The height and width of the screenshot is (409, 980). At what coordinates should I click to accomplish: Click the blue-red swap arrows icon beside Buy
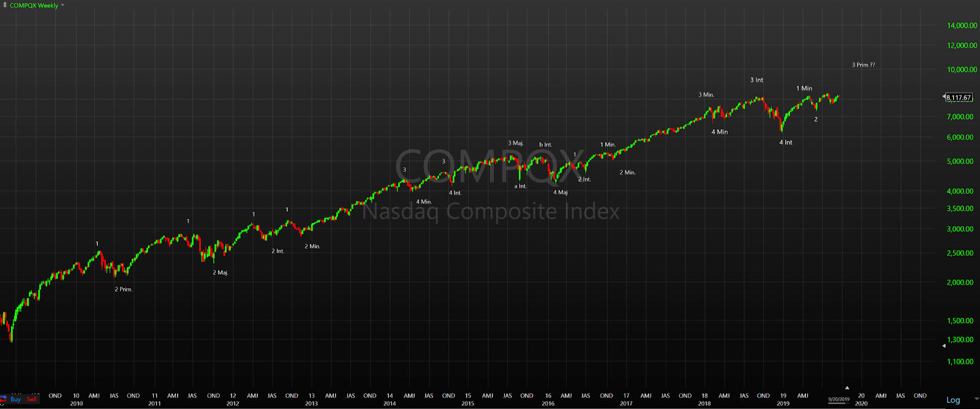(x=4, y=399)
